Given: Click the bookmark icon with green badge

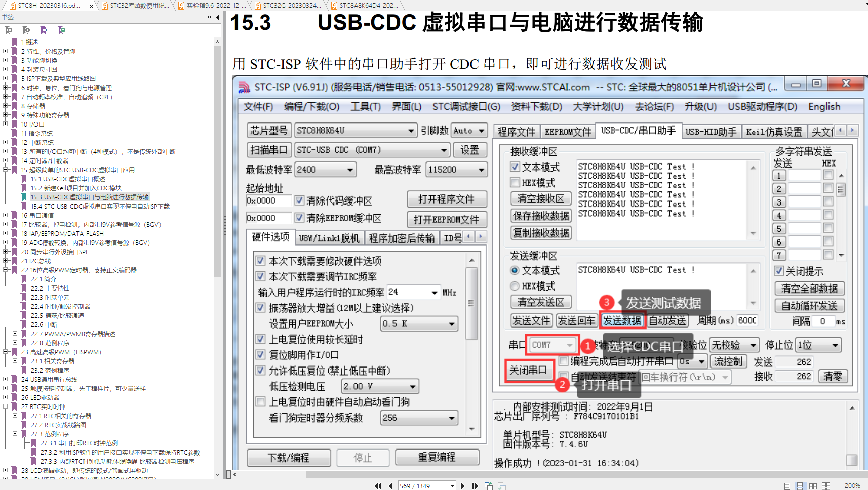Looking at the screenshot, I should pos(62,30).
